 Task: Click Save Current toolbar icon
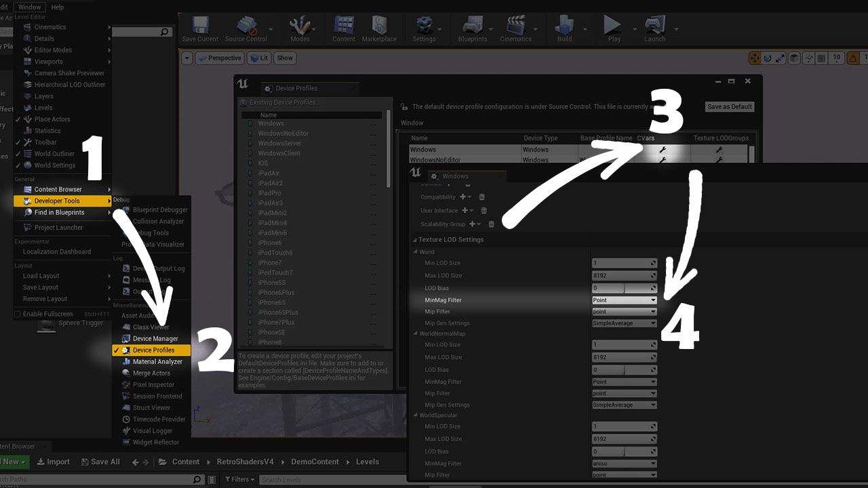point(200,29)
